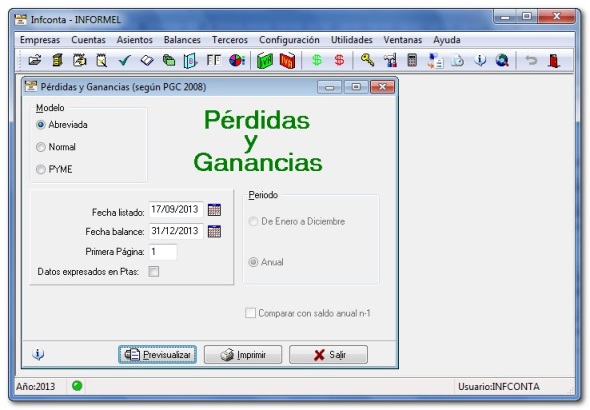Click the Pérdidas y Ganancias dialog title icon
Viewport: 590px width, 410px height.
(31, 86)
